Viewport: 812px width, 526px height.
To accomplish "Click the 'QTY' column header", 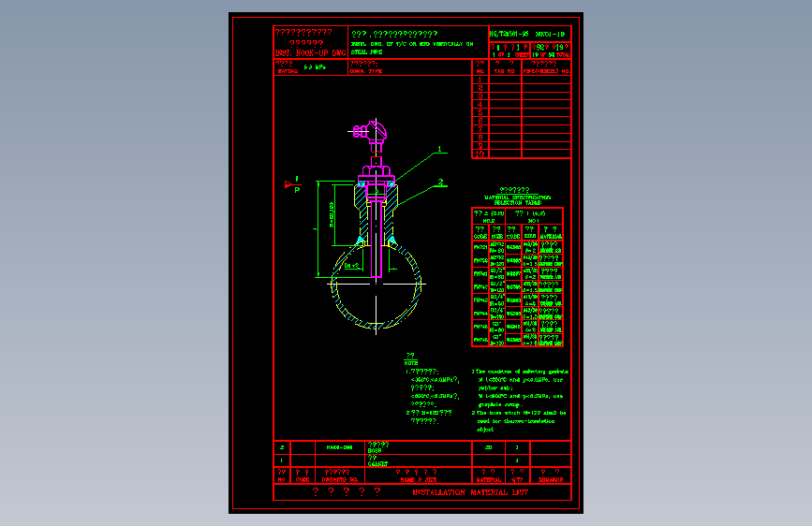I will click(517, 479).
